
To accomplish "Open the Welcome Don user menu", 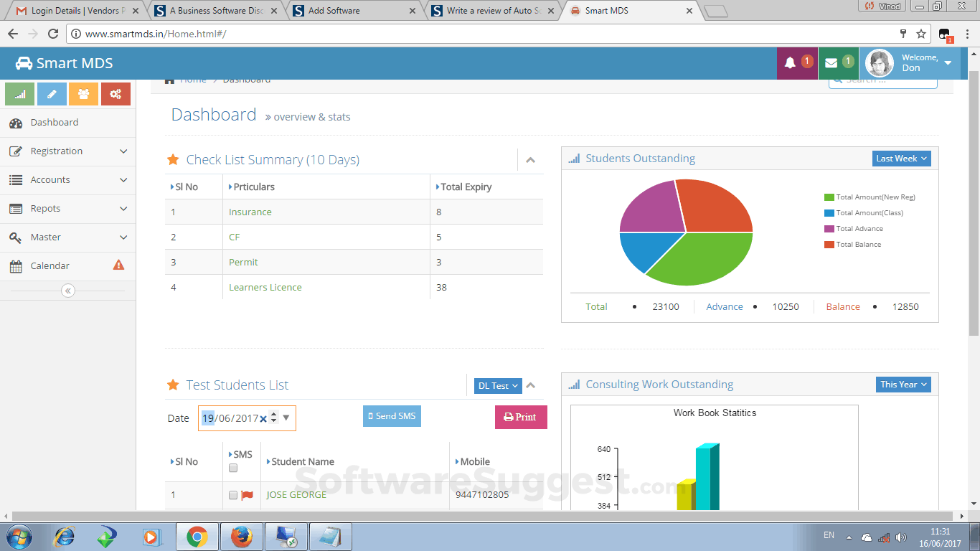I will coord(909,63).
